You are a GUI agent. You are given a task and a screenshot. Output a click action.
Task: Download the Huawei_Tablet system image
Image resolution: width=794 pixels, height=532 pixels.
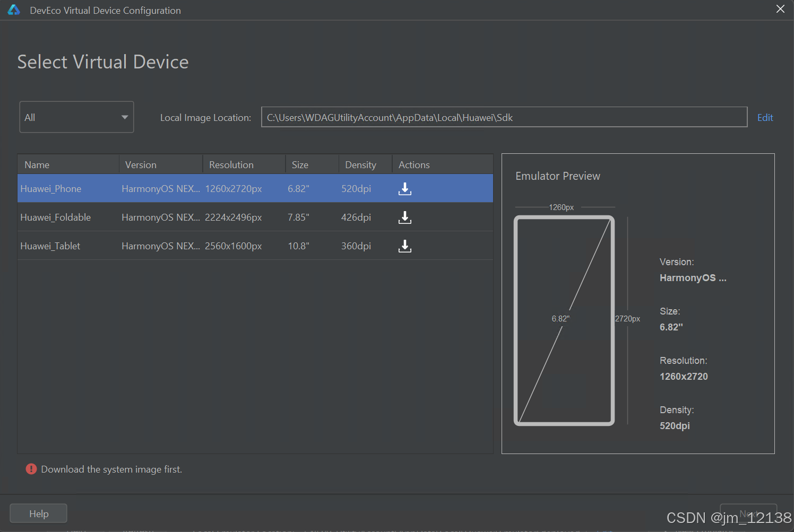pyautogui.click(x=405, y=246)
